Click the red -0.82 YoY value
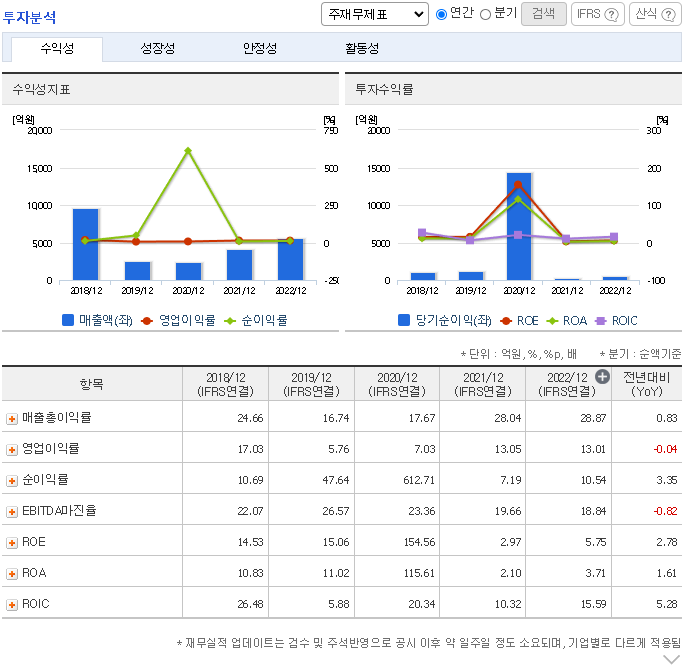 point(665,511)
